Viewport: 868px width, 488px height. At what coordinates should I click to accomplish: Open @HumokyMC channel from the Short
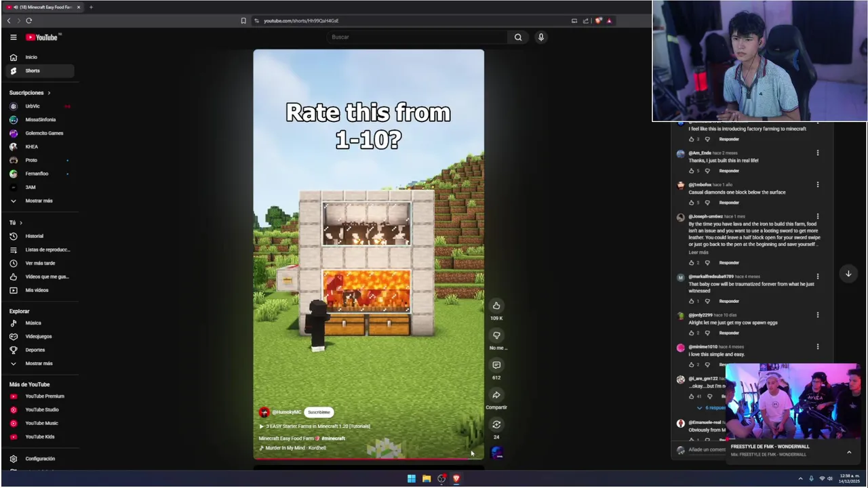pos(286,412)
